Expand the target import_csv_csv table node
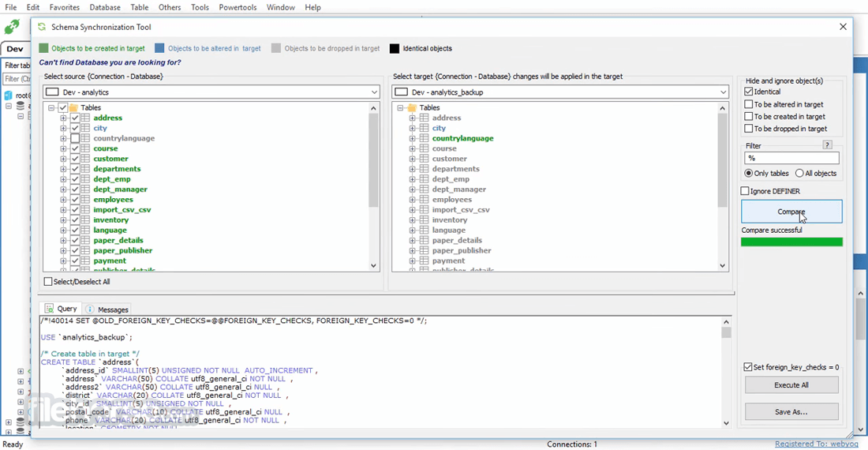 [x=412, y=210]
